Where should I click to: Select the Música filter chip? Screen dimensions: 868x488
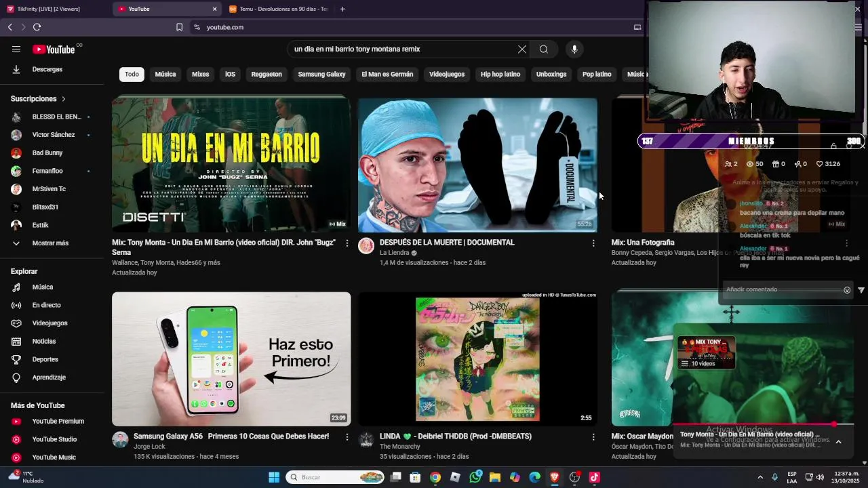165,75
